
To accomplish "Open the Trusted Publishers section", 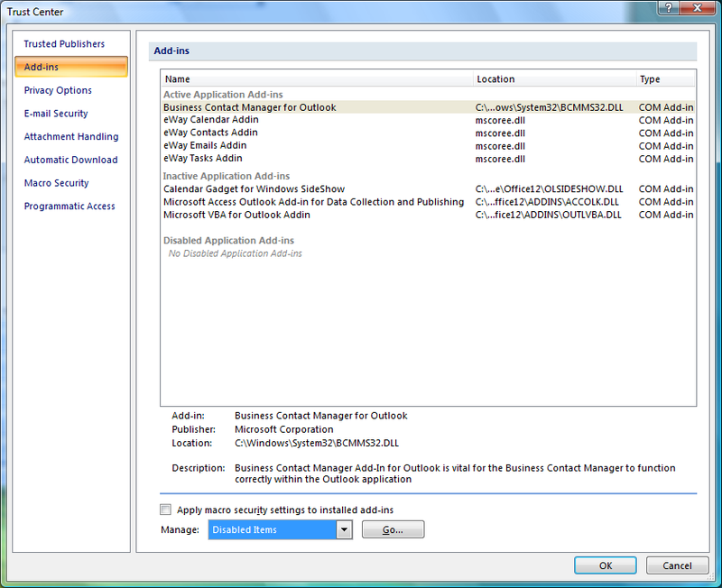I will pyautogui.click(x=64, y=43).
